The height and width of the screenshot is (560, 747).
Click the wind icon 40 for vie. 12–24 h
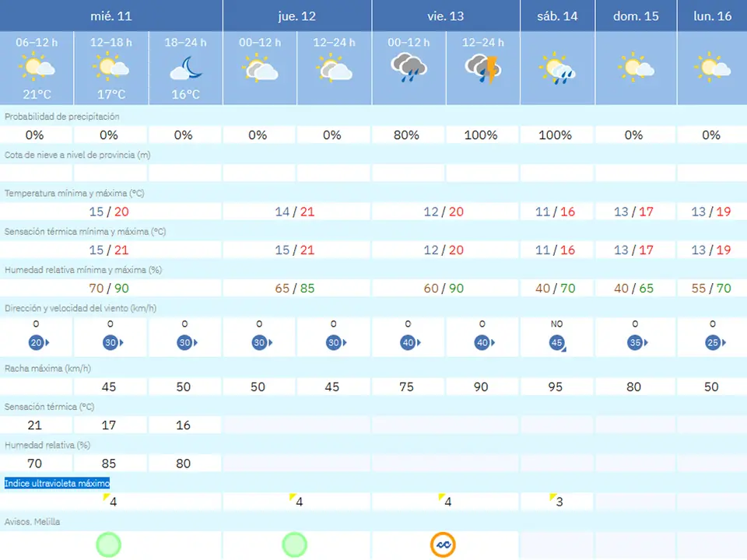click(485, 342)
